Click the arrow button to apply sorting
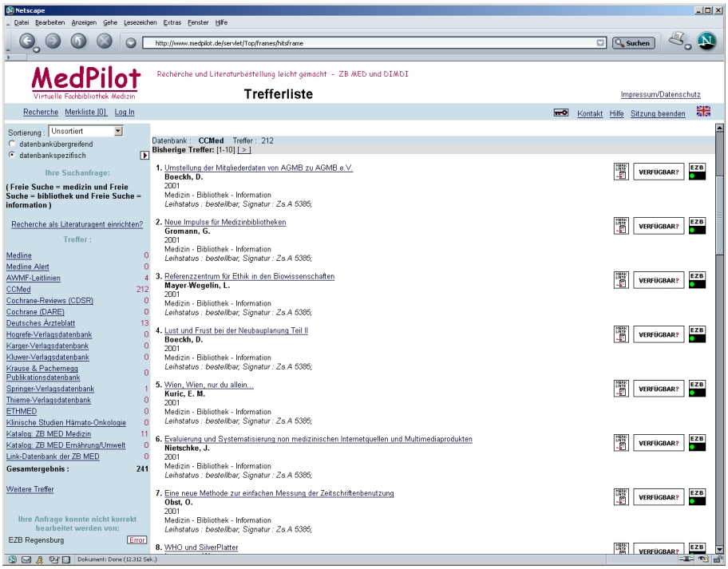The width and height of the screenshot is (728, 569). (144, 156)
